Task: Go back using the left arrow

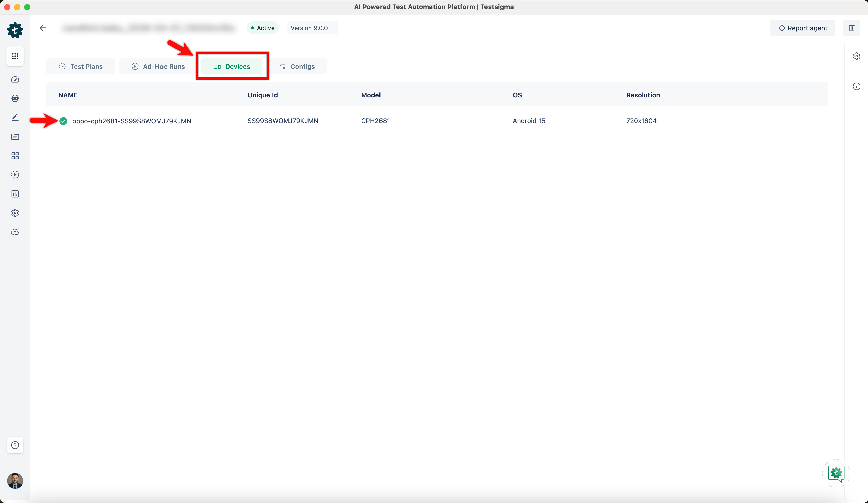Action: 43,28
